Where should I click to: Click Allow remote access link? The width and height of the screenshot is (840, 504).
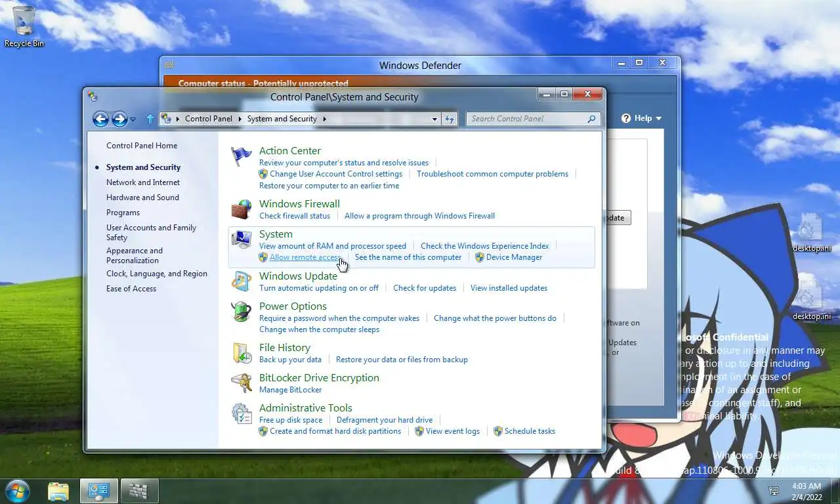tap(305, 257)
